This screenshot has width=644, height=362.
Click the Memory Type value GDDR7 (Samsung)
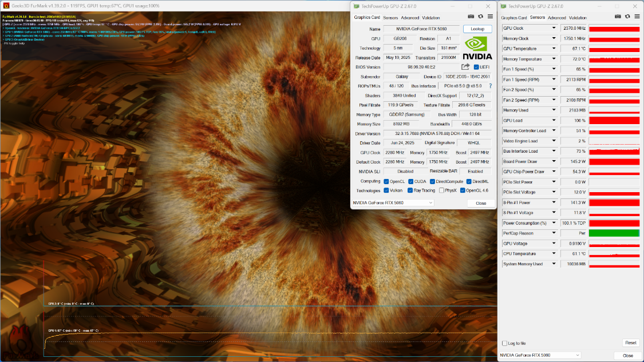406,114
